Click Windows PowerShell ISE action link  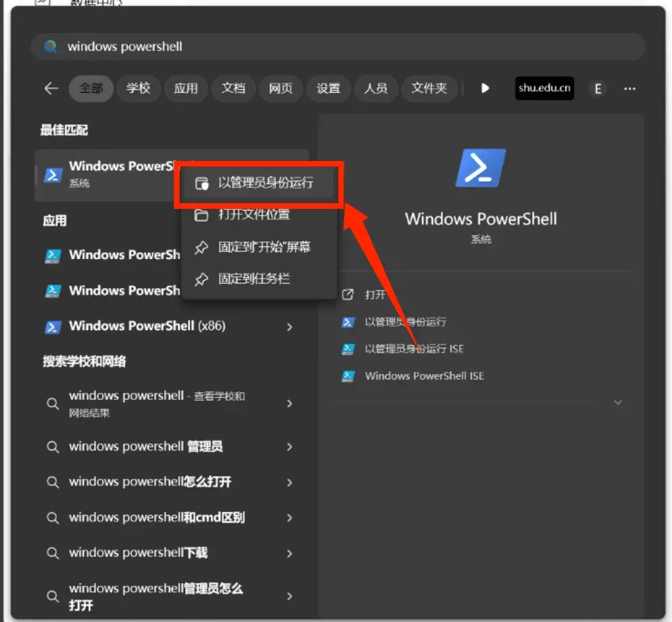click(425, 377)
